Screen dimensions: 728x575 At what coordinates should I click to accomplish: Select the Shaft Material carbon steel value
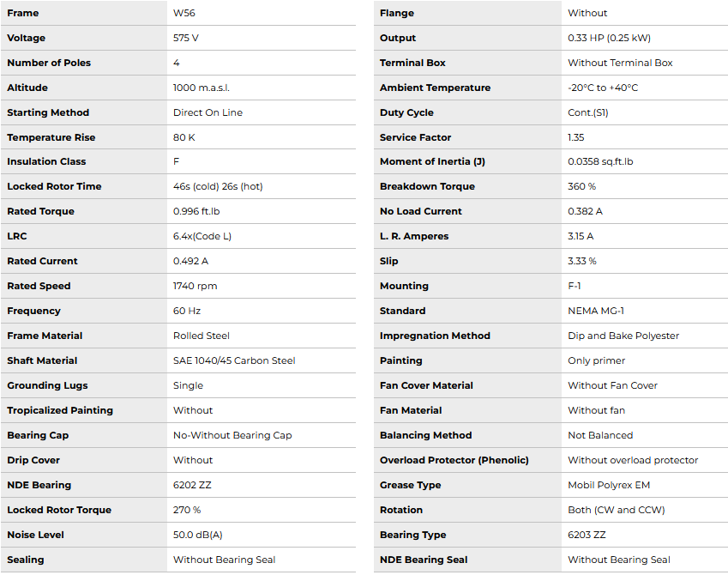234,360
